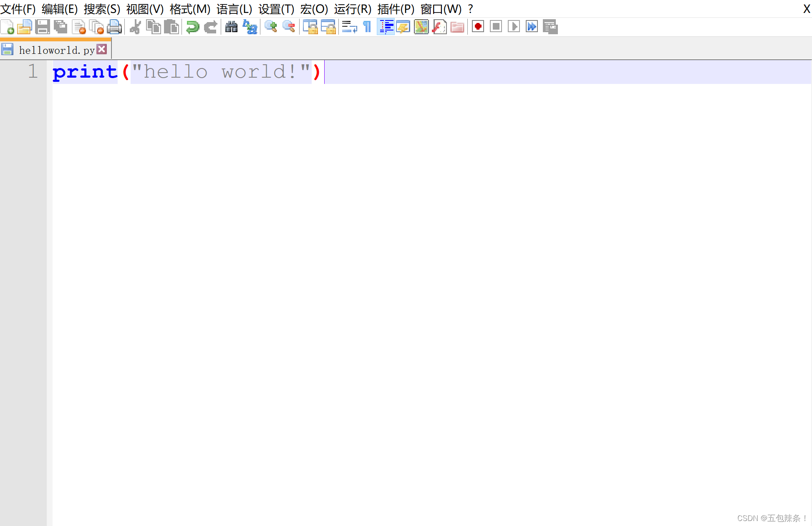Open the Replace tool icon

tap(250, 27)
